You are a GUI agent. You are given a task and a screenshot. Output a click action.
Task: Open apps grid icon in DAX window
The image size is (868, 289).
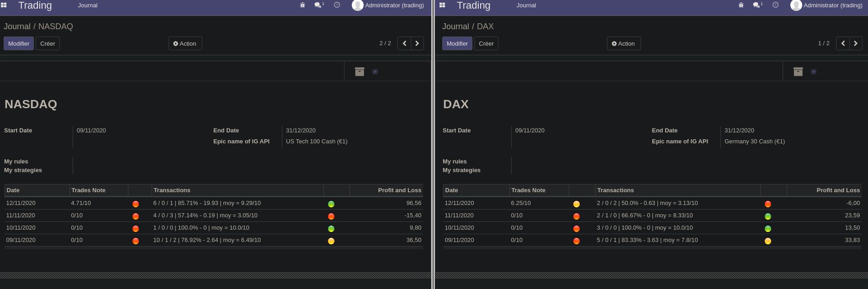tap(442, 5)
